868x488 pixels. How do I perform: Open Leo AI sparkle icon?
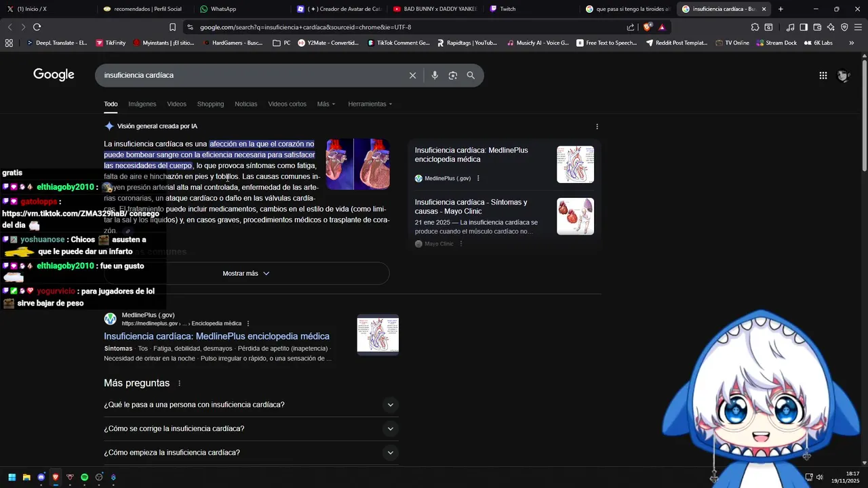[x=831, y=27]
